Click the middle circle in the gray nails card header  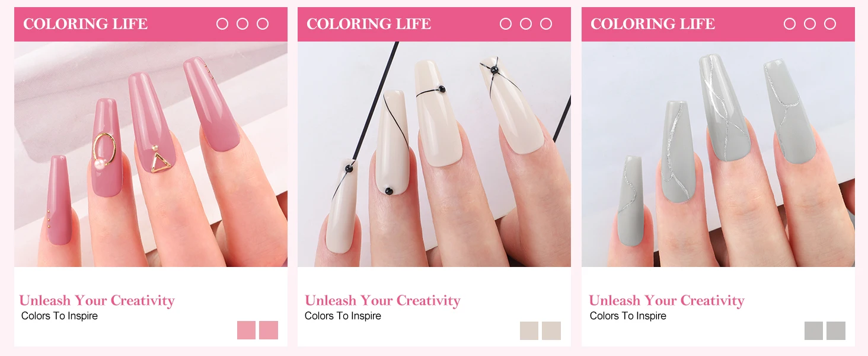tap(810, 24)
